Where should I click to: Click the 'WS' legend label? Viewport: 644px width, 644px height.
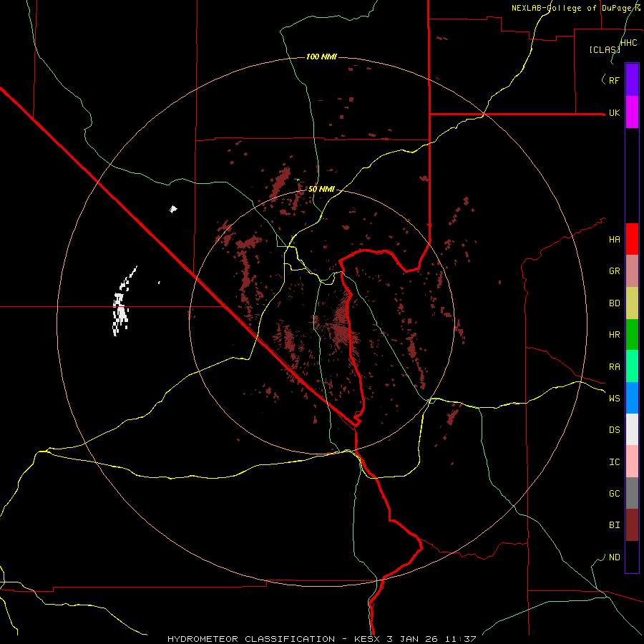[x=614, y=398]
